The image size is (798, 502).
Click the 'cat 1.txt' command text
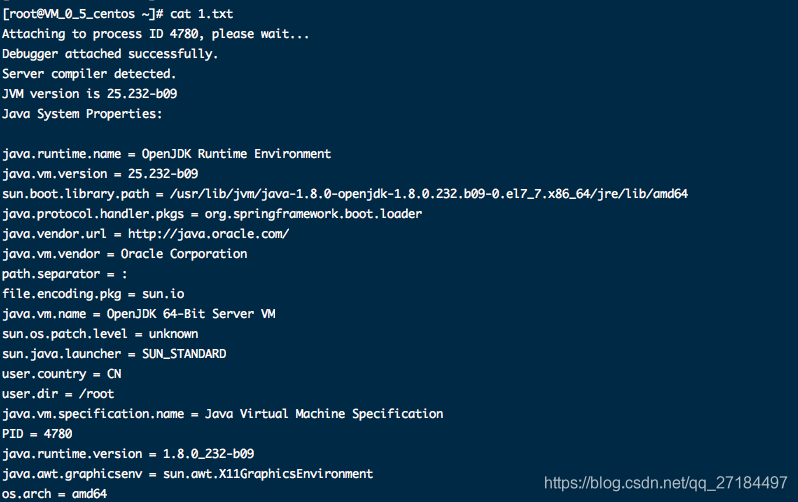click(202, 14)
